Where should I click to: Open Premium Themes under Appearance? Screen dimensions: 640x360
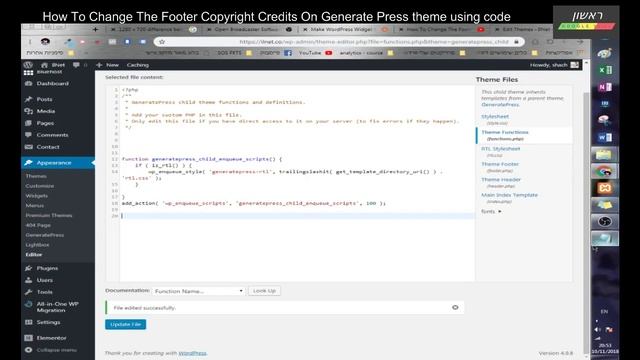point(49,215)
